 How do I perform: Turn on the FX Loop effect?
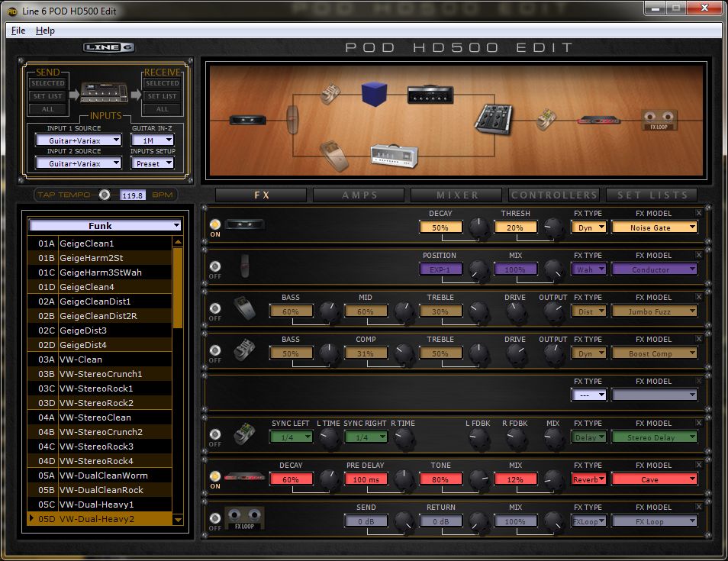point(215,518)
